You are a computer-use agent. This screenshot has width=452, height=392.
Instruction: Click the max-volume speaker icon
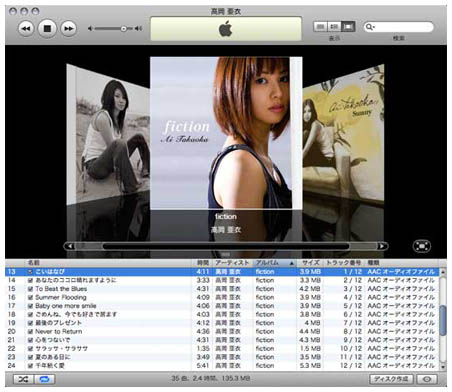tap(138, 29)
